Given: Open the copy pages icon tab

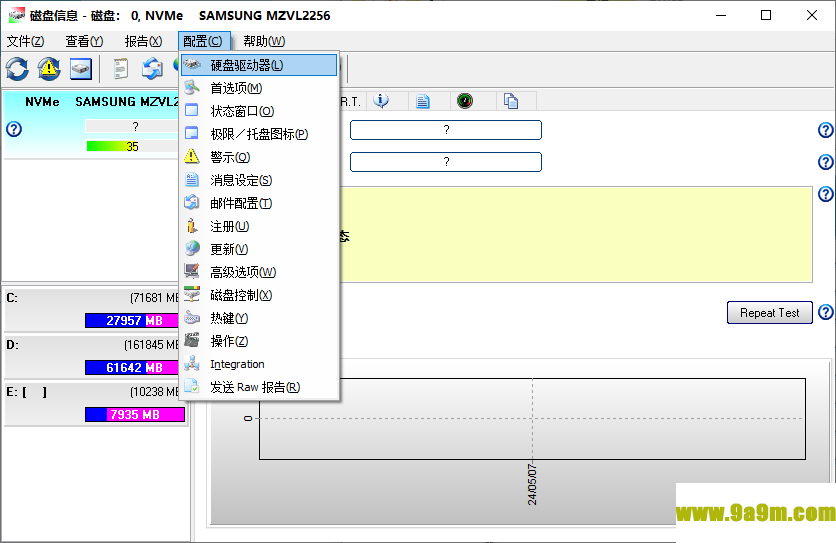Looking at the screenshot, I should (511, 101).
